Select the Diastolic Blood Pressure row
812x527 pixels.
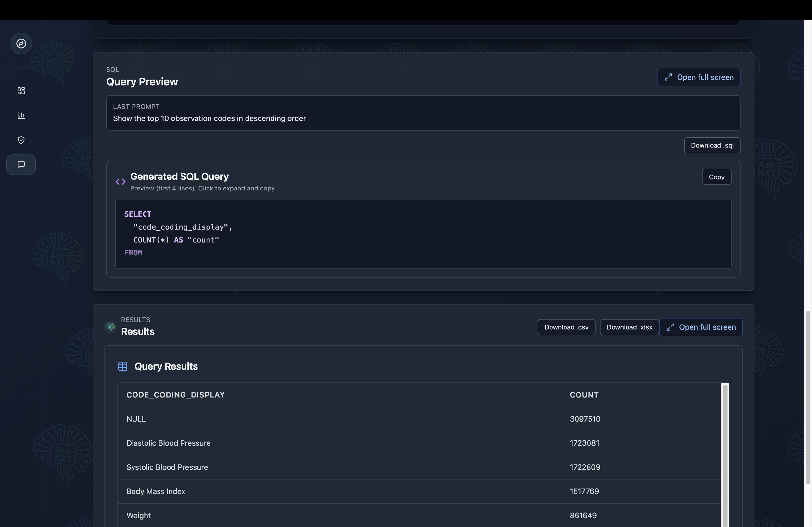click(169, 443)
